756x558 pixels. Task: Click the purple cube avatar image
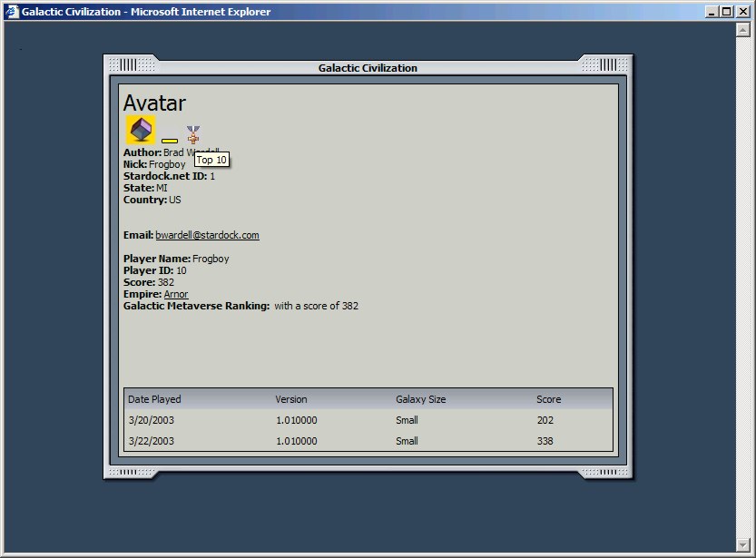141,130
